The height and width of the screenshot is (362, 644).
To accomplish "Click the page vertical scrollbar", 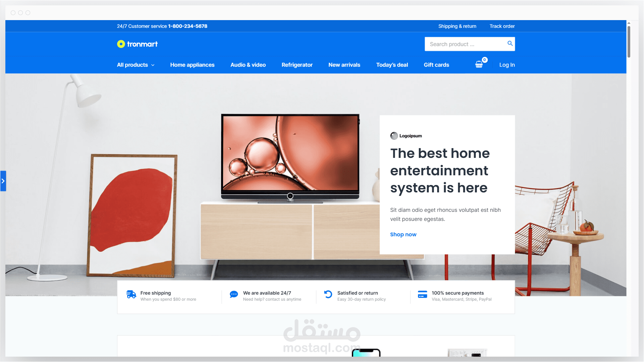I will pyautogui.click(x=629, y=42).
